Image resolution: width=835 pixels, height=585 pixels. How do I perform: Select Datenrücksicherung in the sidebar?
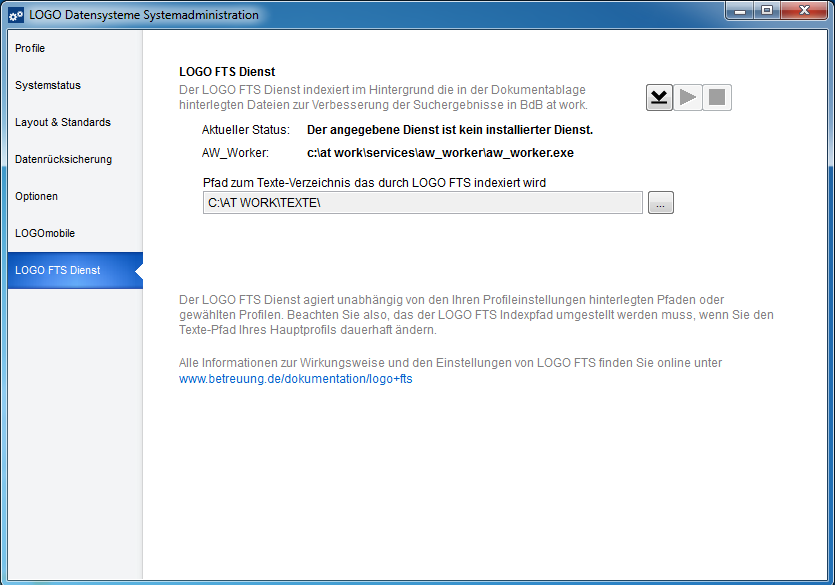pos(75,159)
